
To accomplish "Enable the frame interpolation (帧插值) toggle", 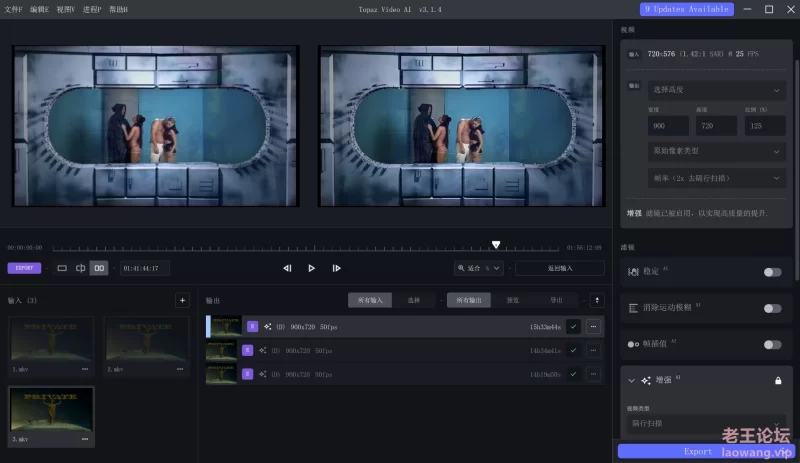I will click(772, 345).
